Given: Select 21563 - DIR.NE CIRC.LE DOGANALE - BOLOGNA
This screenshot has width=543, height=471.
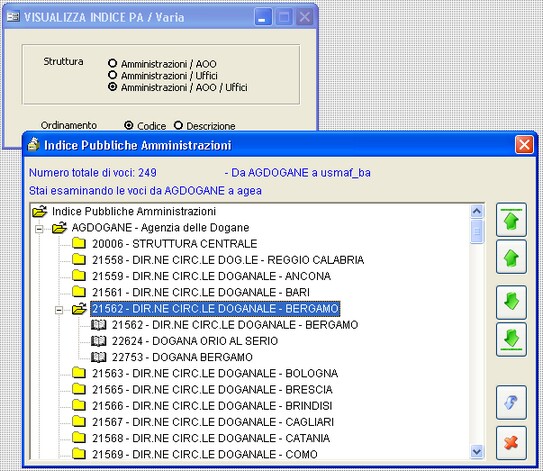Looking at the screenshot, I should pos(215,373).
